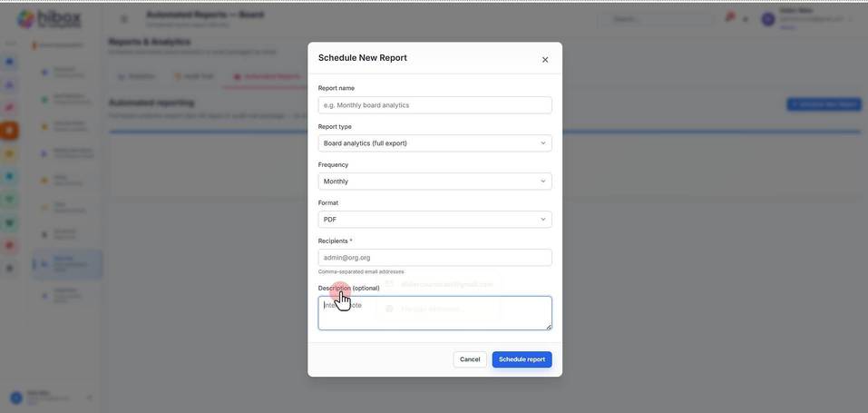Focus the Report name field
868x413 pixels.
[434, 105]
